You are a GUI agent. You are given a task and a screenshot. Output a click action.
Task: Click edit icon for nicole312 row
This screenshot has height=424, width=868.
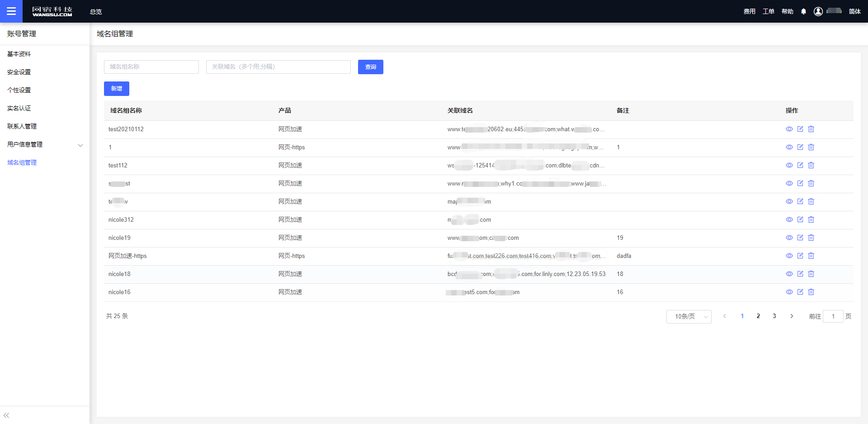point(800,219)
